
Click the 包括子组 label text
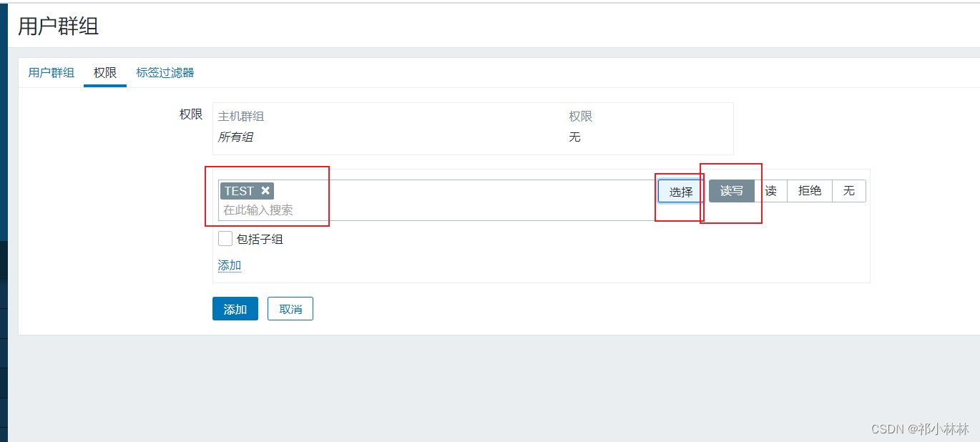pyautogui.click(x=260, y=239)
